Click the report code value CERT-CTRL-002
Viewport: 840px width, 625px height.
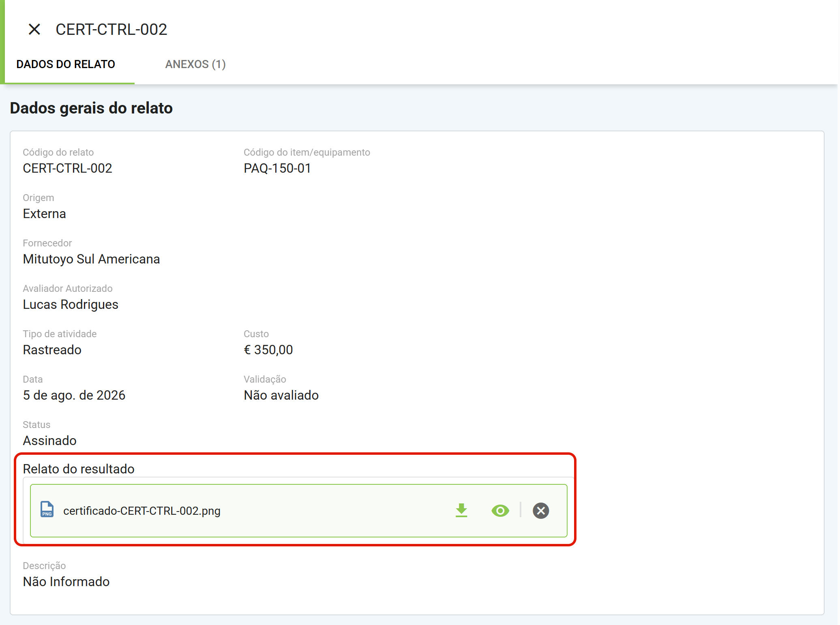(x=67, y=168)
